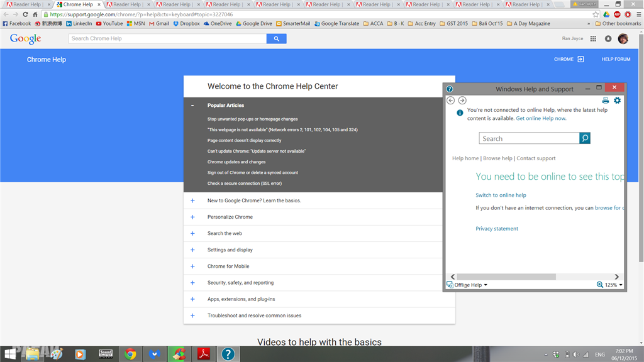Expand Apps, extensions, and plug-ins section

(x=192, y=299)
